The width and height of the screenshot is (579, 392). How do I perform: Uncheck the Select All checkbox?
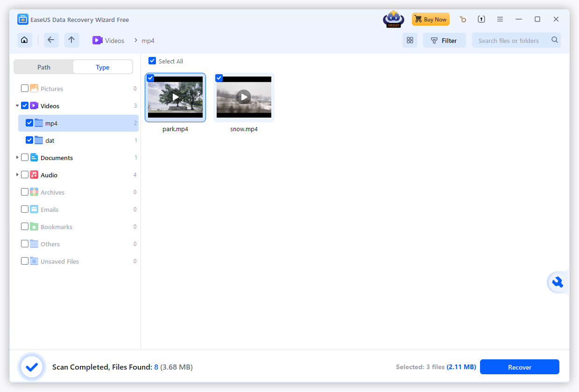pos(152,61)
